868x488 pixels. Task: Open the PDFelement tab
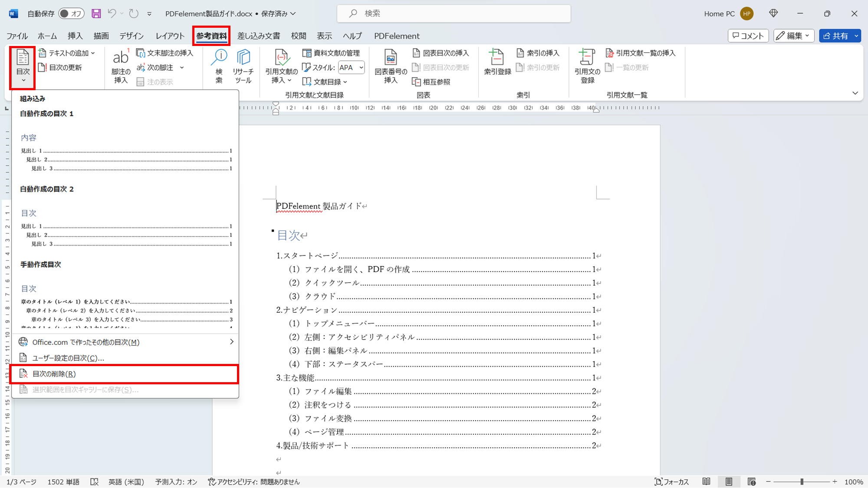397,36
